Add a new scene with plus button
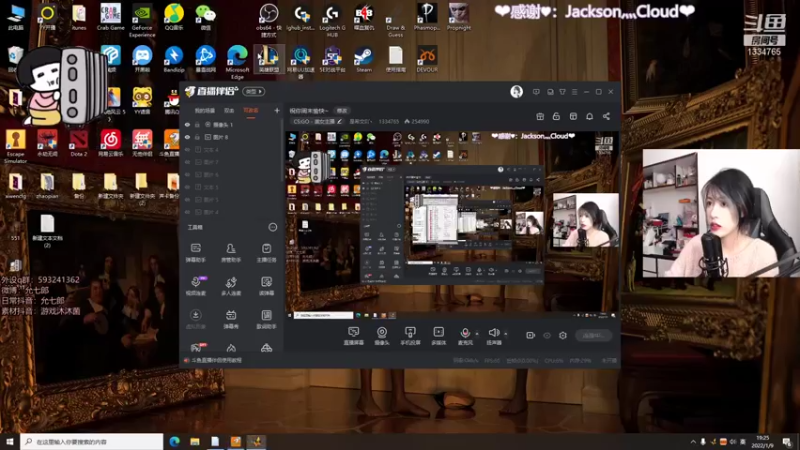 (x=277, y=110)
